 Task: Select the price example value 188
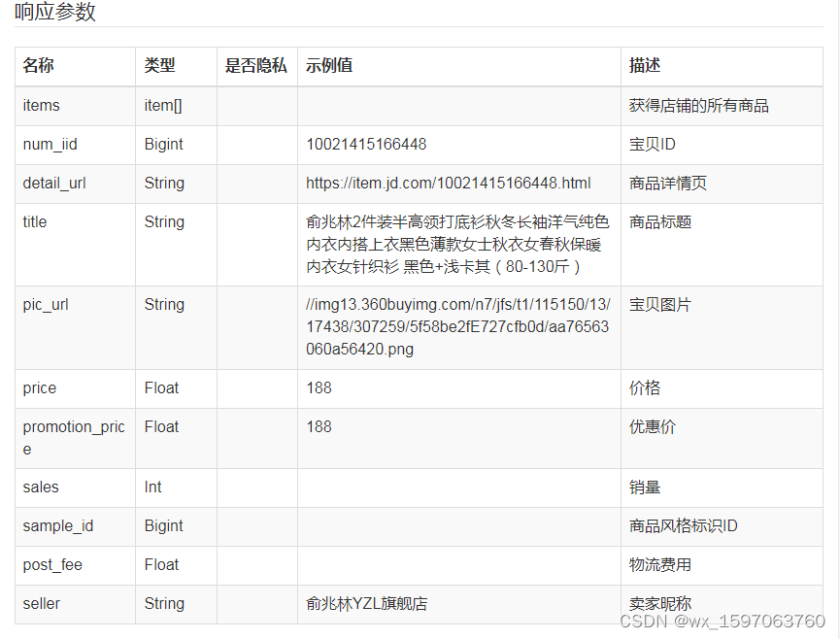click(x=319, y=387)
